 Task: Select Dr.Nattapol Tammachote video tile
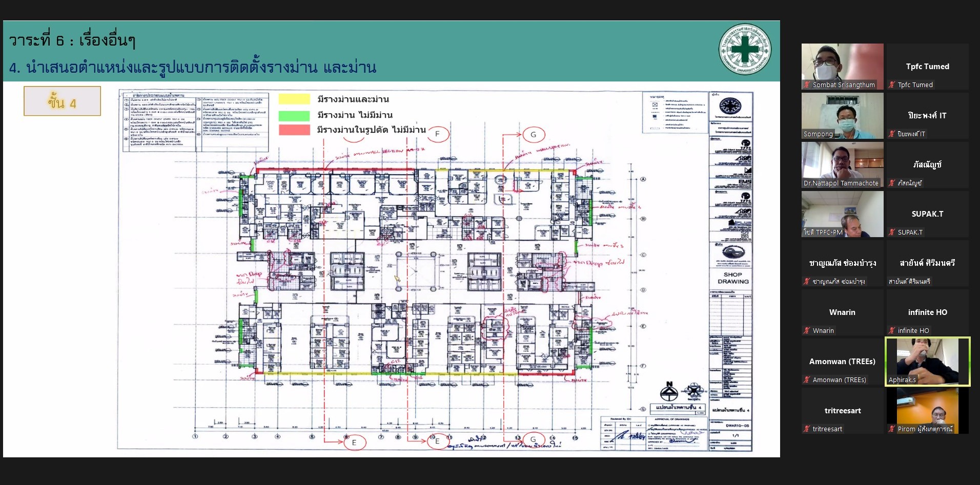point(842,165)
